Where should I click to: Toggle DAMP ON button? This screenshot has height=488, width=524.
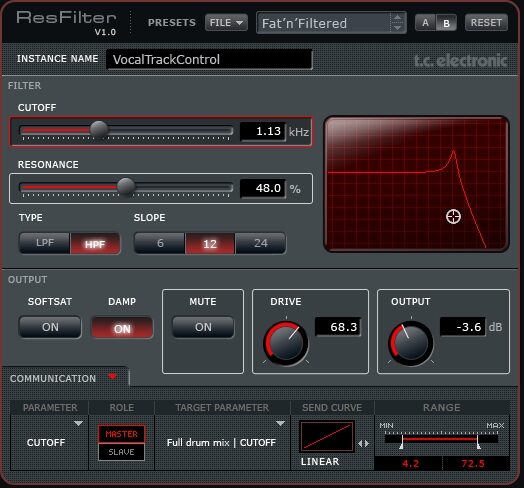tap(122, 328)
